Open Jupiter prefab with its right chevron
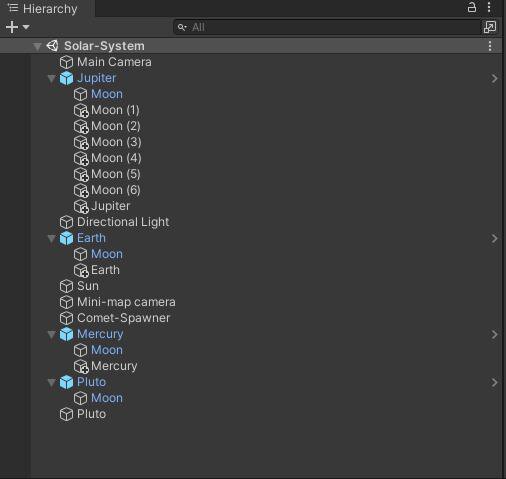The image size is (506, 479). tap(494, 78)
